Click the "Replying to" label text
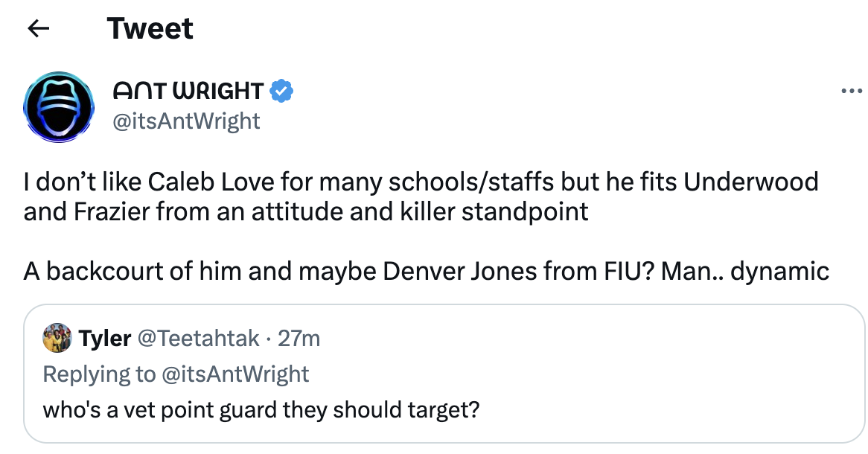 coord(99,374)
